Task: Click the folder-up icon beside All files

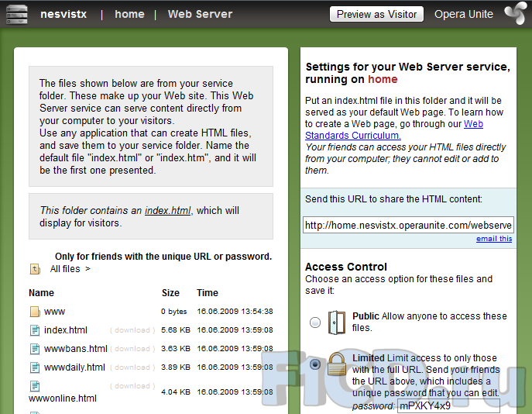Action: tap(35, 269)
